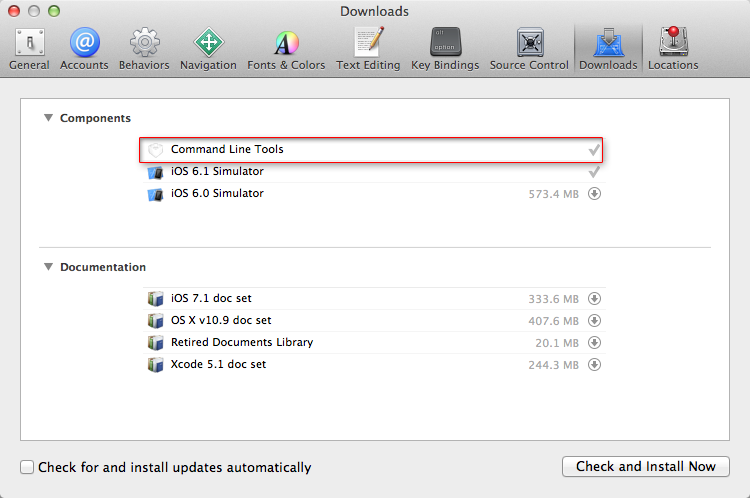The height and width of the screenshot is (498, 750).
Task: Minimize the Downloads window
Action: click(x=34, y=11)
